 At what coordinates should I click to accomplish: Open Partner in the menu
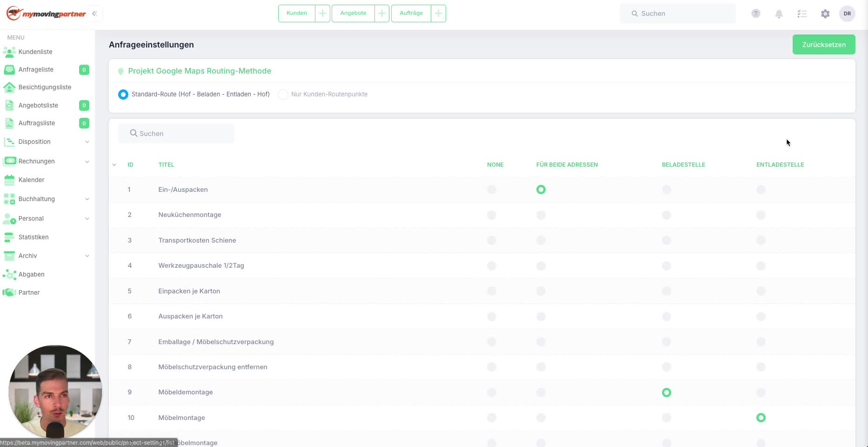coord(29,292)
